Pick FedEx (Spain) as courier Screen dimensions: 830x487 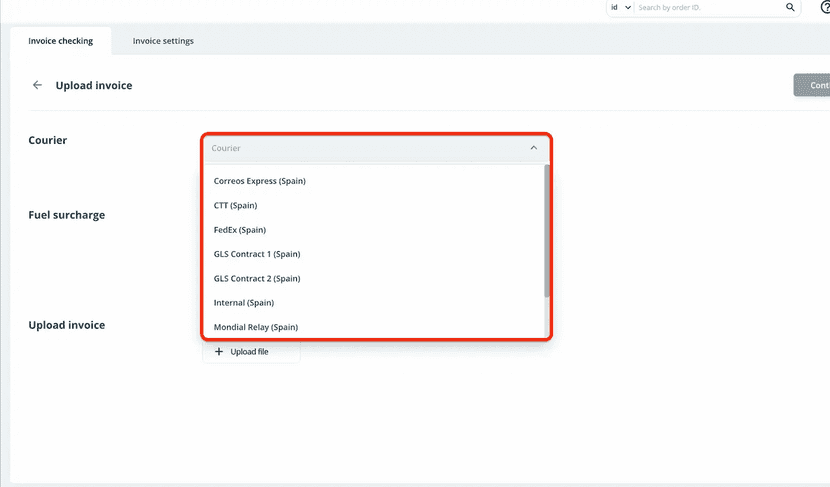(240, 230)
